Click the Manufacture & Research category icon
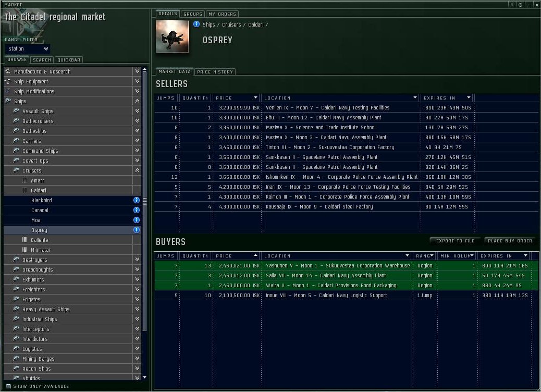Screen dimensions: 541x392 [8, 71]
